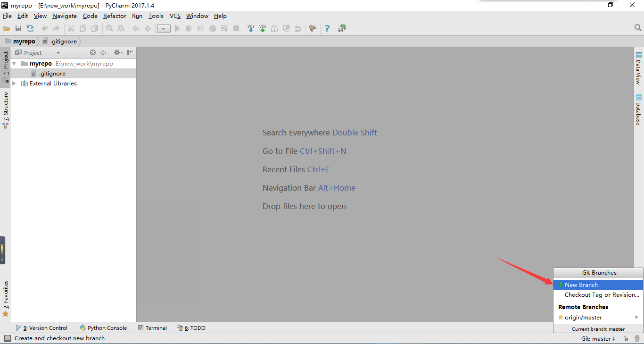Click the Paste clipboard icon
This screenshot has width=644, height=344.
(x=95, y=29)
